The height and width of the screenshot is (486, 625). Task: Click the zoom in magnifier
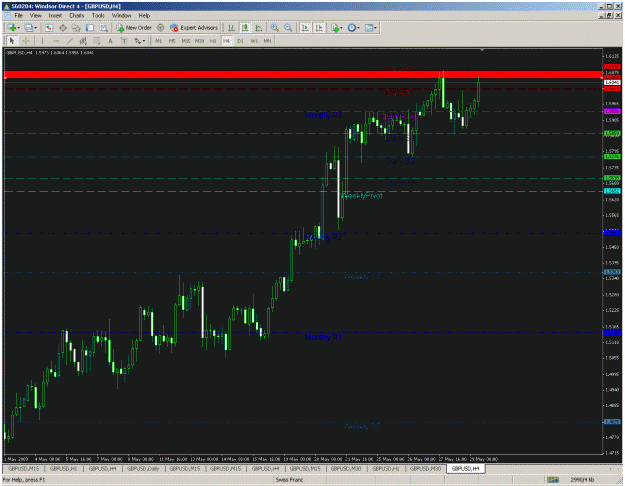[x=274, y=28]
